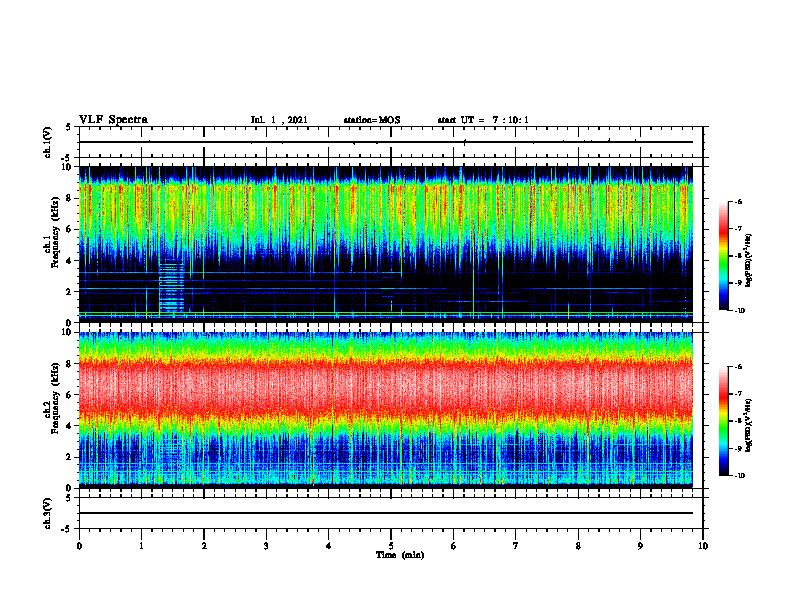Click time axis tick label "9"

640,546
